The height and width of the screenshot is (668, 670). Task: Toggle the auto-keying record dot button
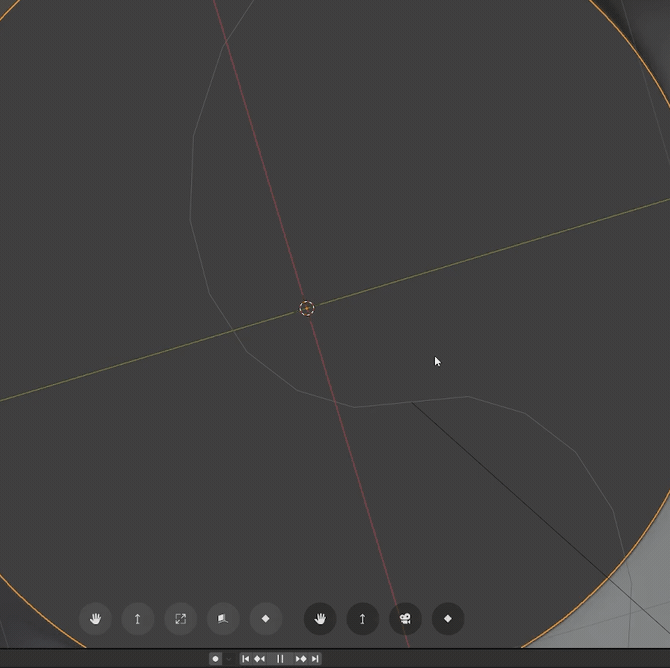215,659
